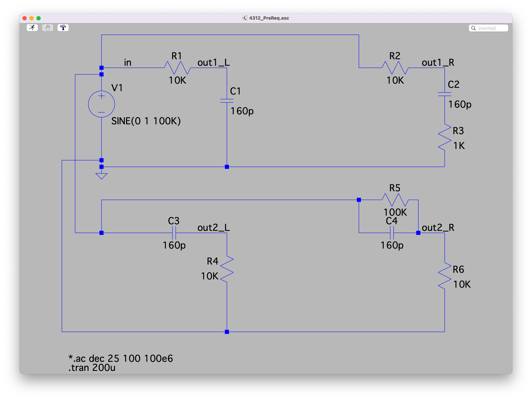The width and height of the screenshot is (532, 400).
Task: Select the R6 resistor symbol
Action: pyautogui.click(x=445, y=276)
